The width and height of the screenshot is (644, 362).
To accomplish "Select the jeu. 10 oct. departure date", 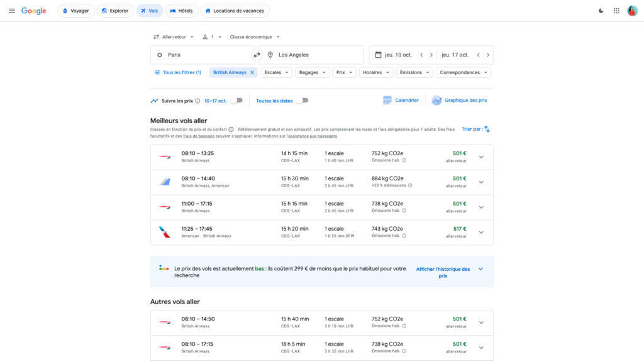I will click(x=398, y=55).
